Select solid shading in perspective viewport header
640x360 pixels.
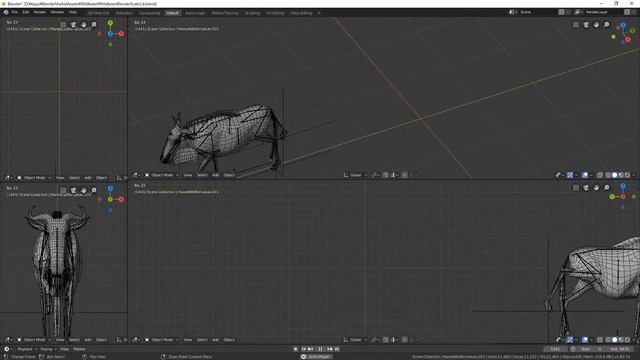coord(615,175)
